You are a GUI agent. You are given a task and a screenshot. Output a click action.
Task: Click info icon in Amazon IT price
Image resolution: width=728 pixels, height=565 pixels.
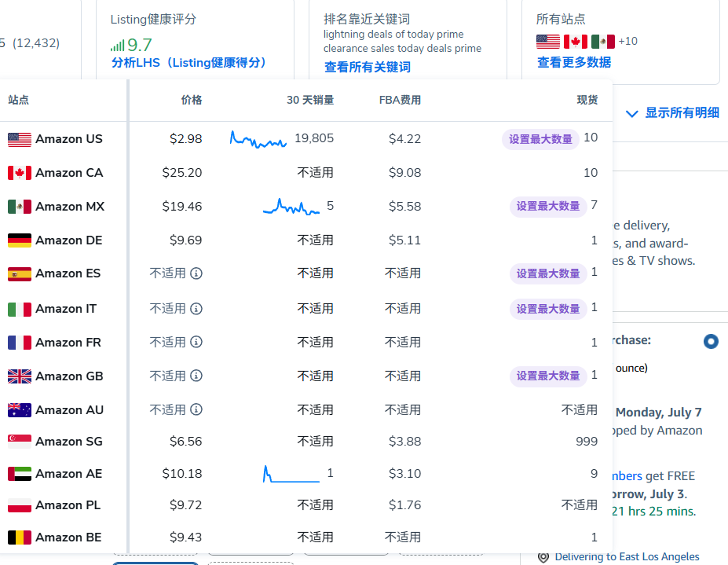click(x=196, y=309)
